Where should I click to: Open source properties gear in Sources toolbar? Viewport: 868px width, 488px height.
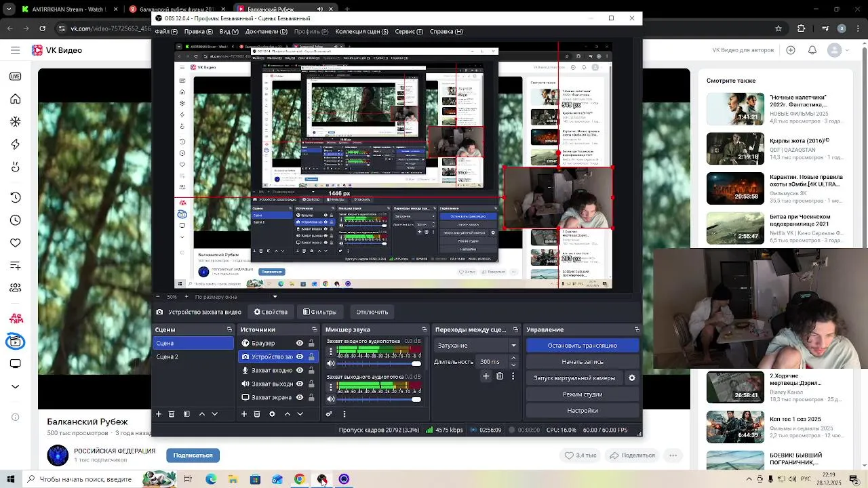click(272, 414)
